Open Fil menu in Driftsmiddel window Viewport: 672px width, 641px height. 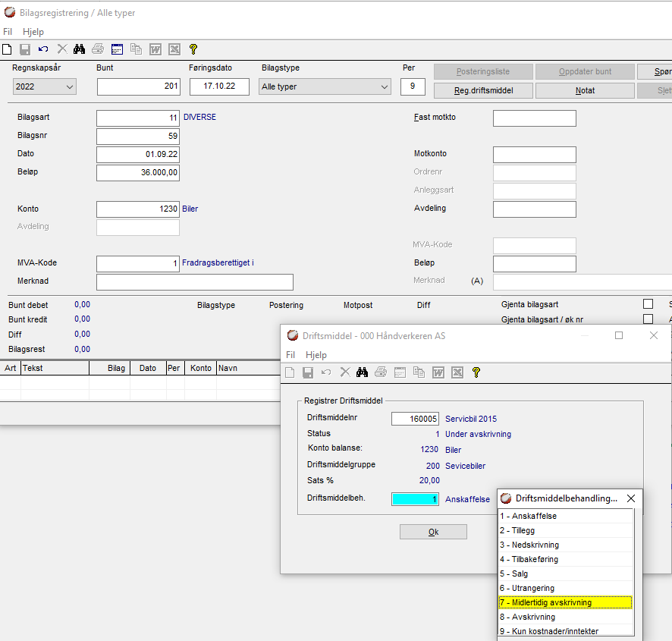(x=290, y=355)
